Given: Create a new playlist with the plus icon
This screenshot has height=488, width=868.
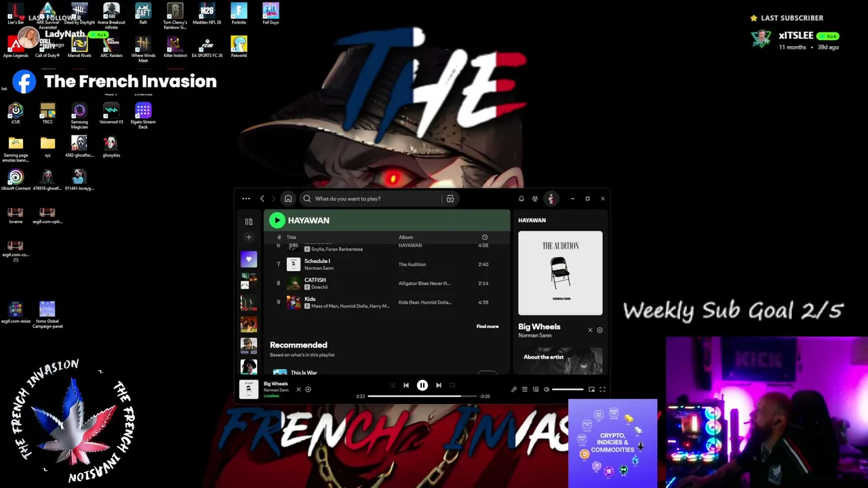Looking at the screenshot, I should (x=249, y=237).
